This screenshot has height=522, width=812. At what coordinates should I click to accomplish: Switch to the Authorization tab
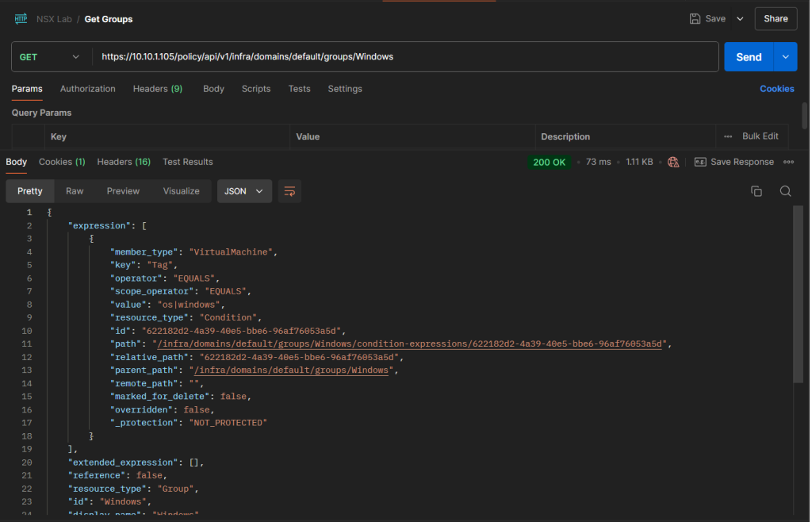pos(87,89)
